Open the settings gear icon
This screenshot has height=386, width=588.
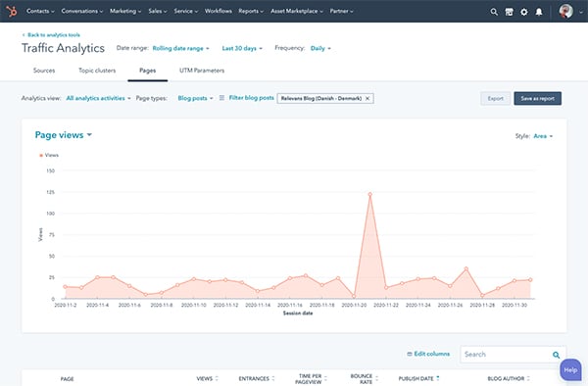click(x=524, y=12)
